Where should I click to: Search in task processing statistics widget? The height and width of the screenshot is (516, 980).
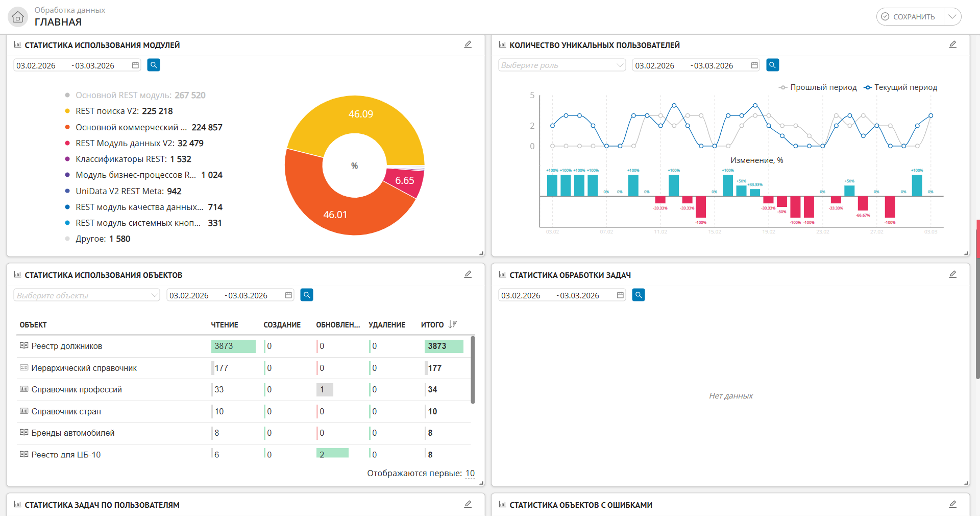point(639,295)
